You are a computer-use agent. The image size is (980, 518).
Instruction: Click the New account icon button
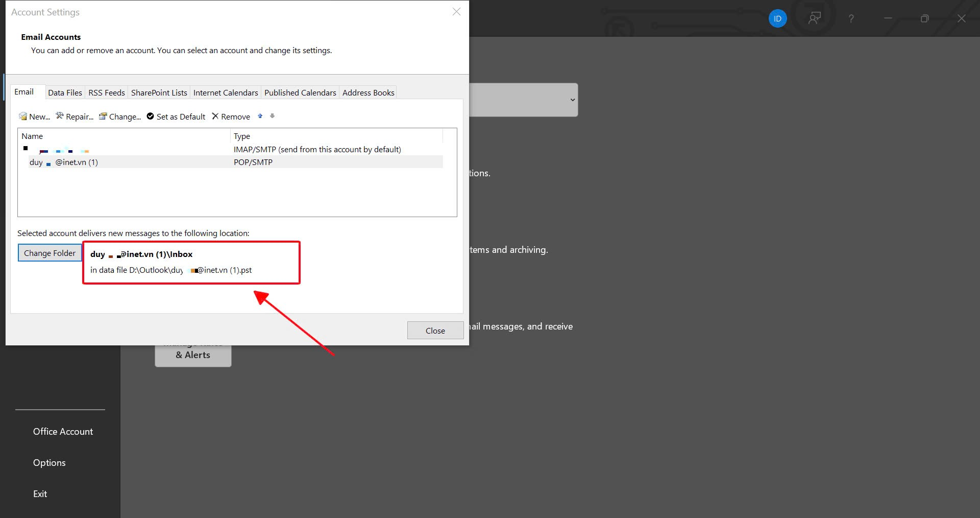tap(34, 116)
